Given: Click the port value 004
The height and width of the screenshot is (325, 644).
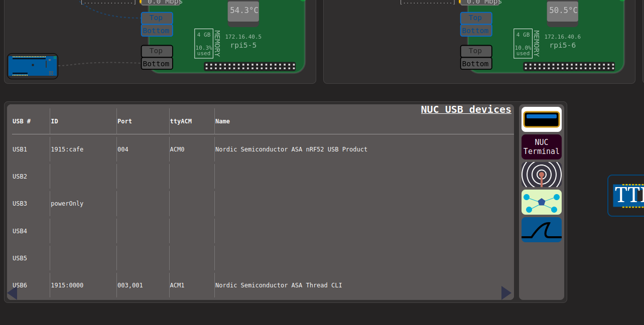Looking at the screenshot, I should tap(122, 149).
